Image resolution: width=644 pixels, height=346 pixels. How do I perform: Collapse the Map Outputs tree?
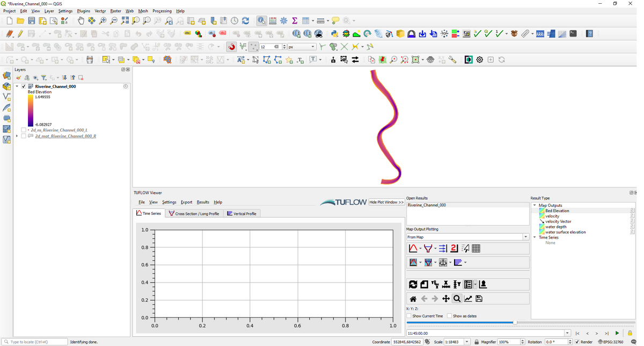pos(535,205)
